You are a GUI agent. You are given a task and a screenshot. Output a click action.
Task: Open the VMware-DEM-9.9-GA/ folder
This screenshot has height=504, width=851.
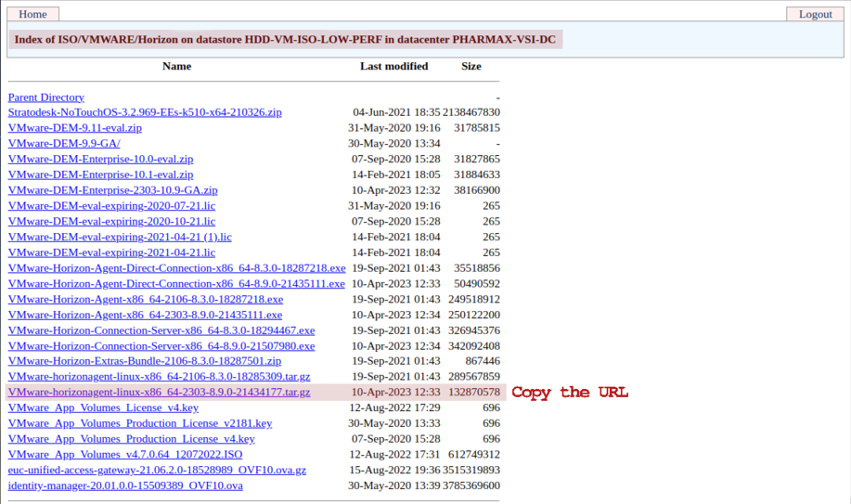pyautogui.click(x=64, y=143)
